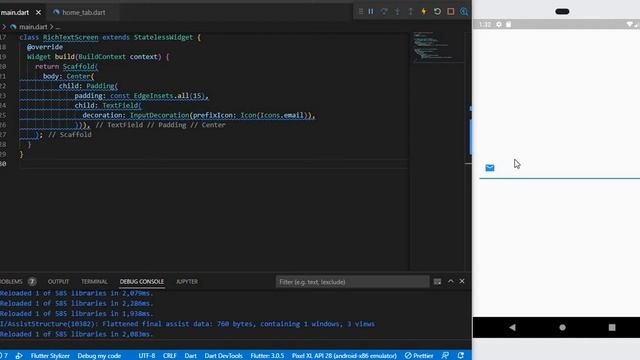Focus the emulator text field
640x360 pixels.
point(560,168)
